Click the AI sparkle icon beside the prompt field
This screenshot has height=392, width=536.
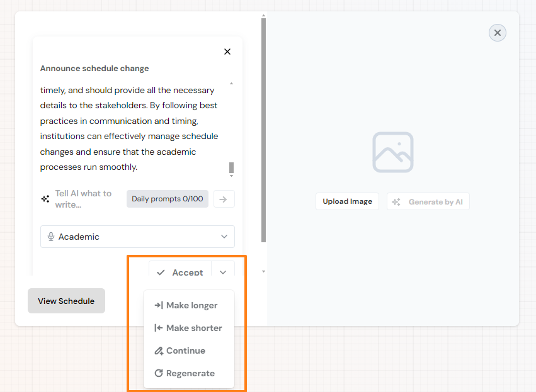(45, 199)
